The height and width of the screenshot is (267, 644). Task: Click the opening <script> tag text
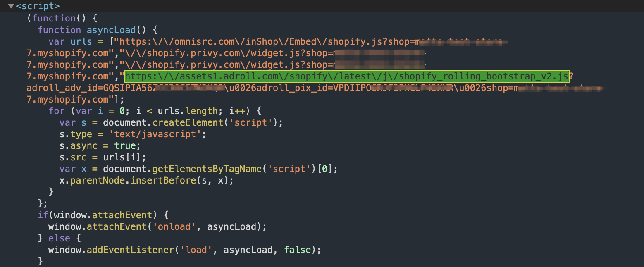[x=38, y=6]
